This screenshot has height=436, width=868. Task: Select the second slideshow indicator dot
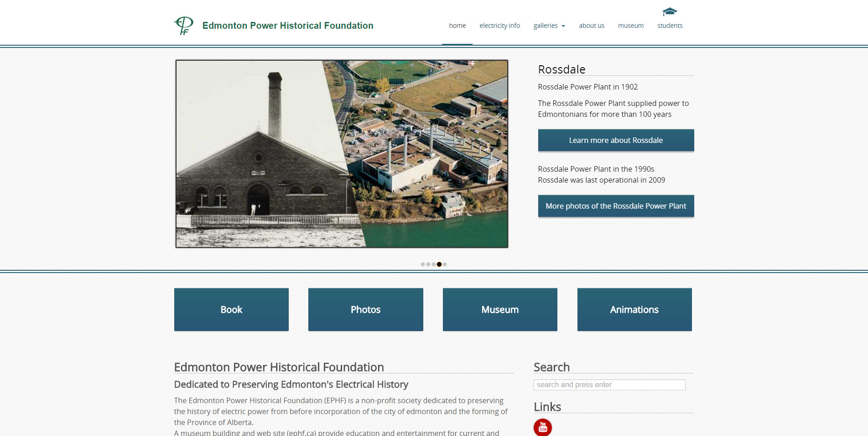click(x=428, y=264)
